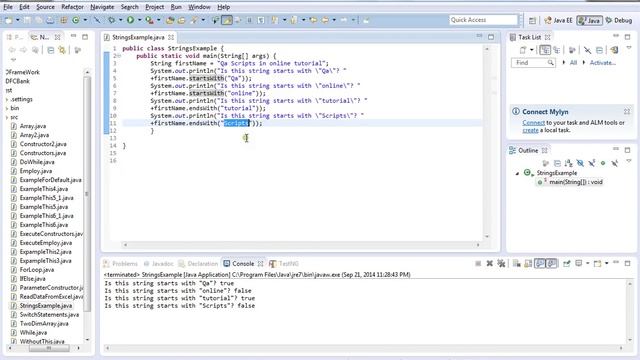Toggle Scheduled view in Task List toolbar
This screenshot has height=360, width=640.
[557, 50]
